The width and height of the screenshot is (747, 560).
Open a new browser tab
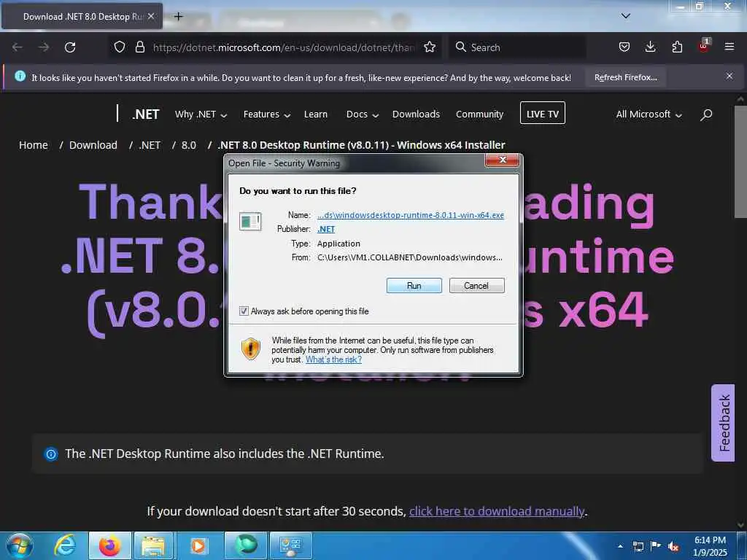click(178, 16)
